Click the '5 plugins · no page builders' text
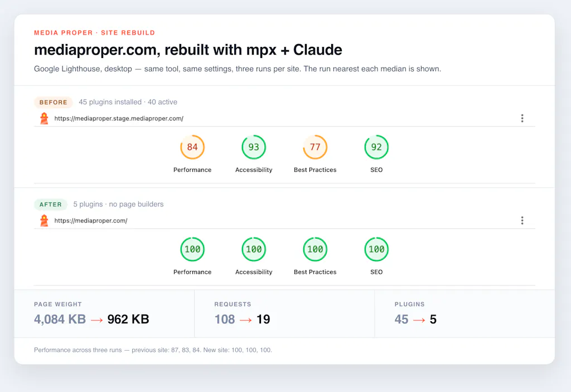Image resolution: width=571 pixels, height=392 pixels. 118,205
